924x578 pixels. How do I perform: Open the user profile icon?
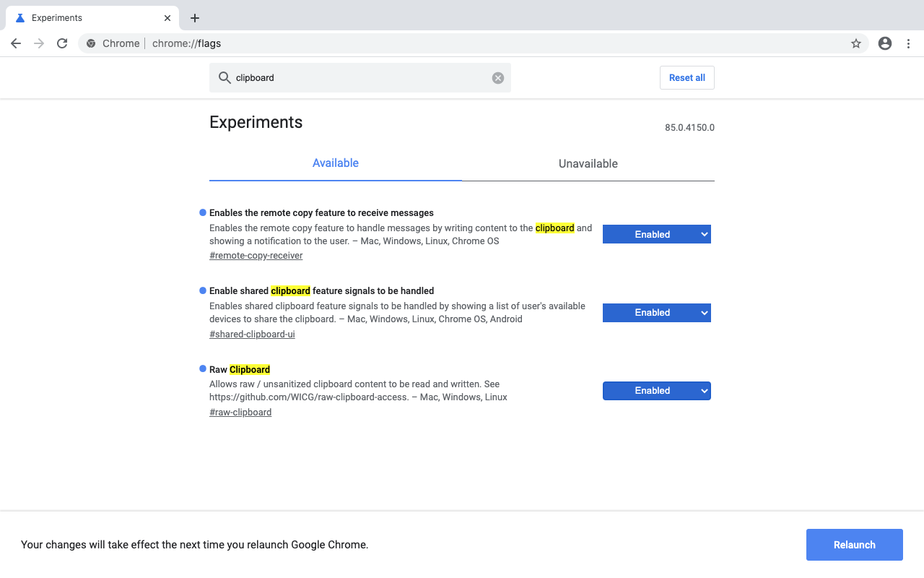(885, 43)
